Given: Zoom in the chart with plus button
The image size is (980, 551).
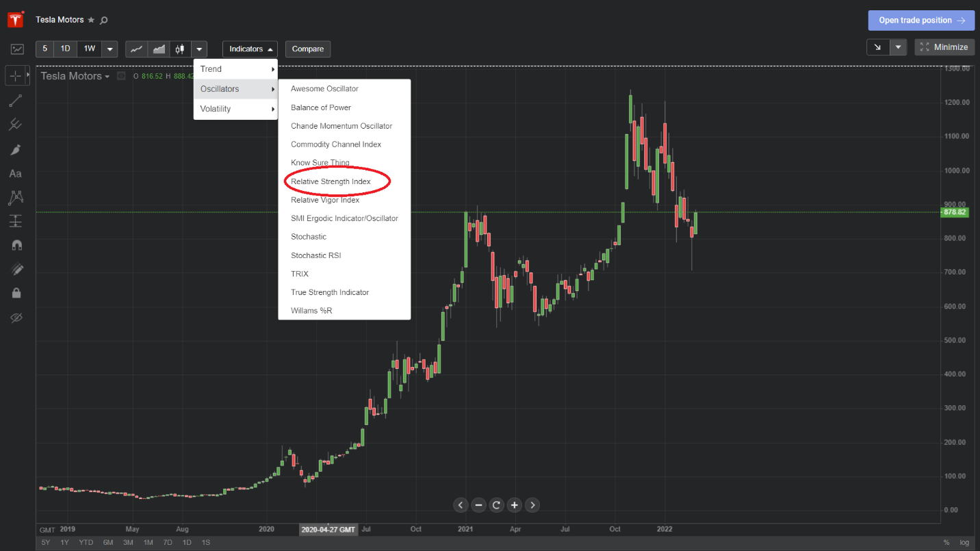Looking at the screenshot, I should click(515, 505).
